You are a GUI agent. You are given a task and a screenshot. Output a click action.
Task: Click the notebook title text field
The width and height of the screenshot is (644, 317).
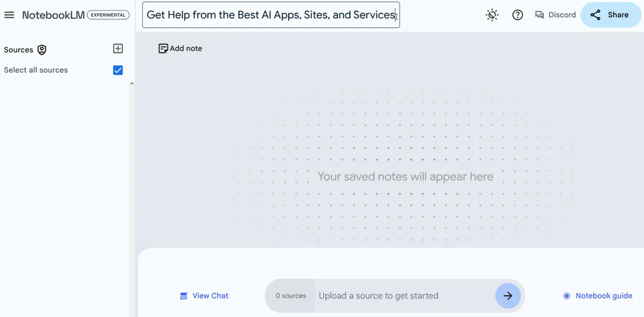pyautogui.click(x=271, y=15)
